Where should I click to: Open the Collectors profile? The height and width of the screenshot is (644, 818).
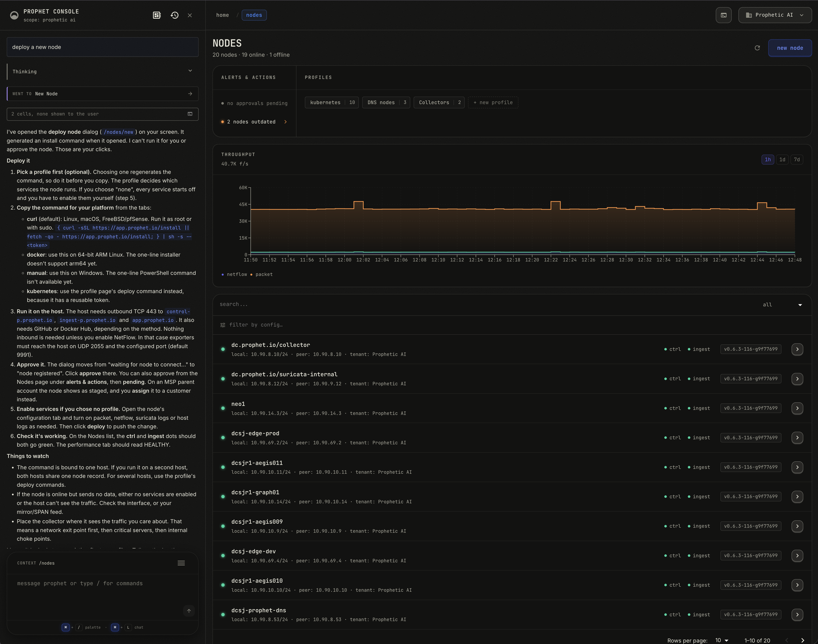coord(439,102)
